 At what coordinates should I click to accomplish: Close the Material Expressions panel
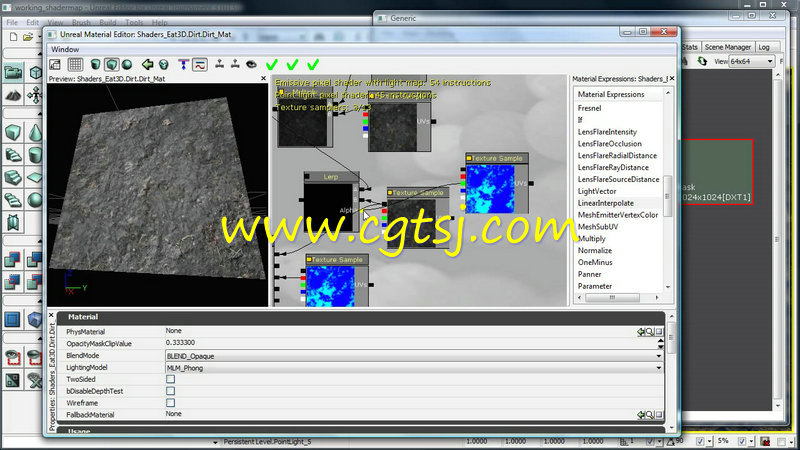[x=672, y=79]
